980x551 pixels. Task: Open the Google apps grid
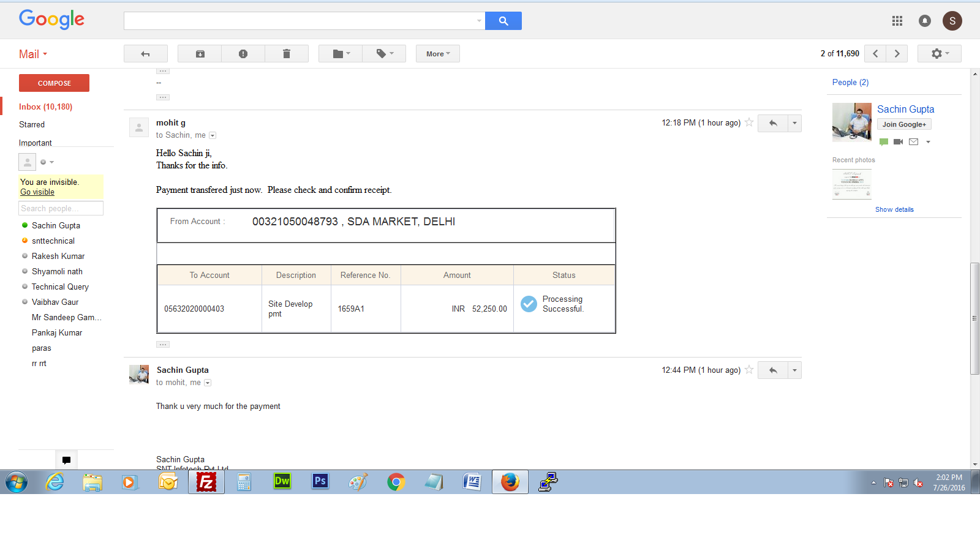tap(897, 21)
